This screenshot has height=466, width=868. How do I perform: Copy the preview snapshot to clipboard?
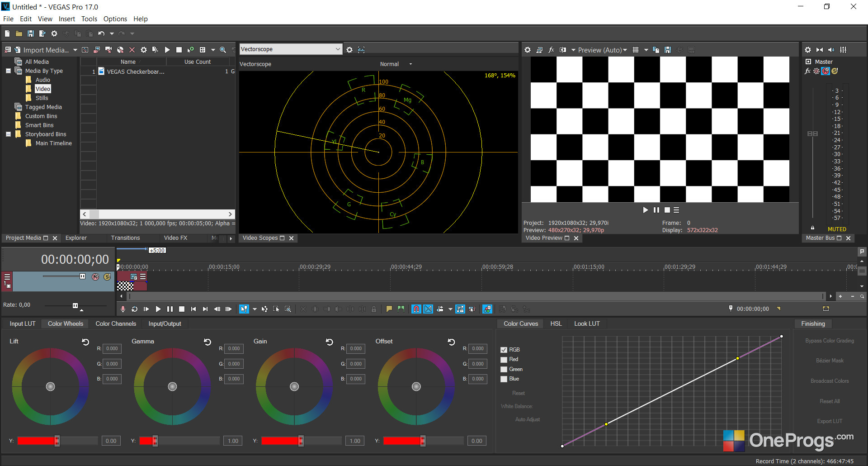[x=656, y=50]
